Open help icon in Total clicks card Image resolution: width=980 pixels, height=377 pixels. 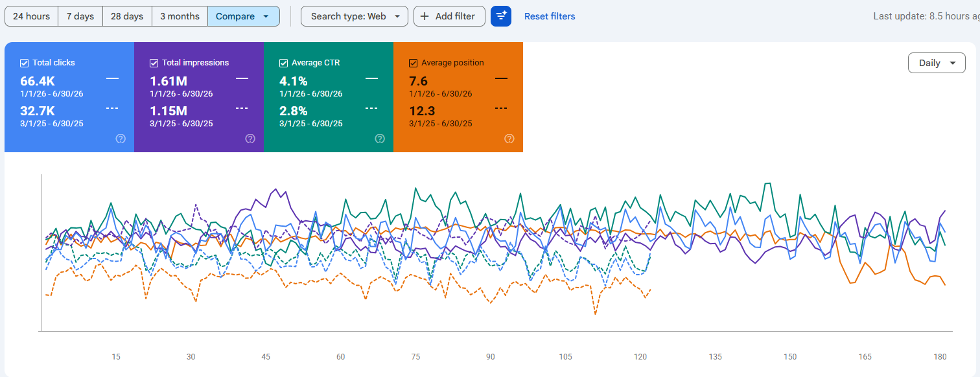coord(121,139)
